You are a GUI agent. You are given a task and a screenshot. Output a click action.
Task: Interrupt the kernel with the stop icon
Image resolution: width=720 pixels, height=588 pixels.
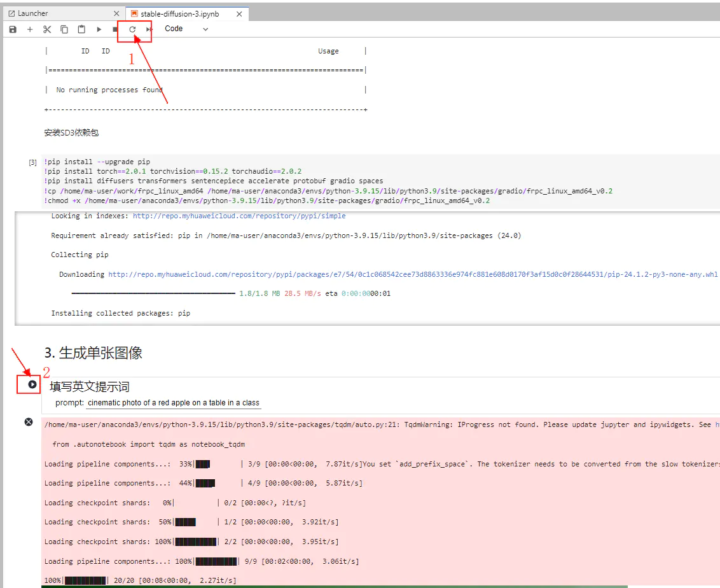pyautogui.click(x=114, y=29)
